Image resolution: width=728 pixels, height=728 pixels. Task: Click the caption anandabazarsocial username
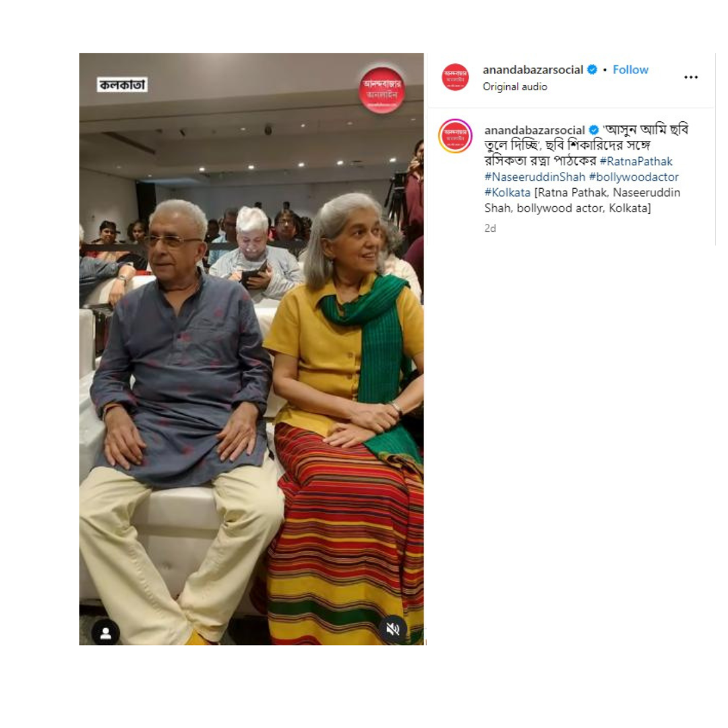coord(535,130)
